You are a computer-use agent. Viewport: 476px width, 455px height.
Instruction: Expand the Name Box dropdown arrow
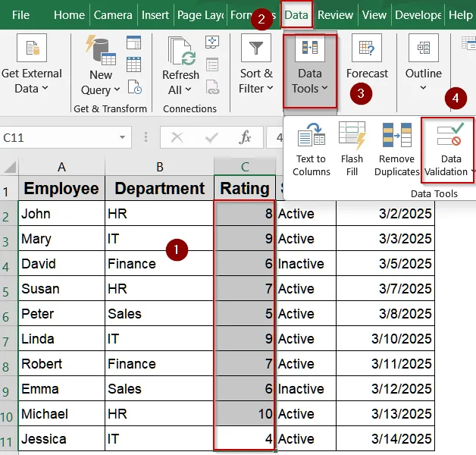point(122,137)
